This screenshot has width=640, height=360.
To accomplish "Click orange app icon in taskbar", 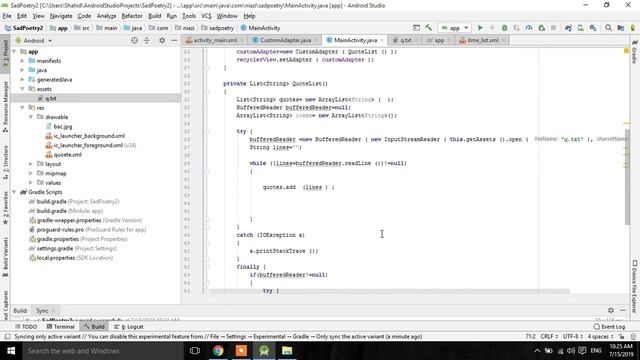I will pyautogui.click(x=241, y=351).
